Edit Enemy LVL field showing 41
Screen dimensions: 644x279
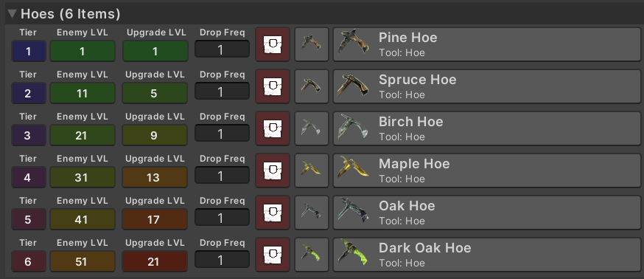[x=82, y=219]
